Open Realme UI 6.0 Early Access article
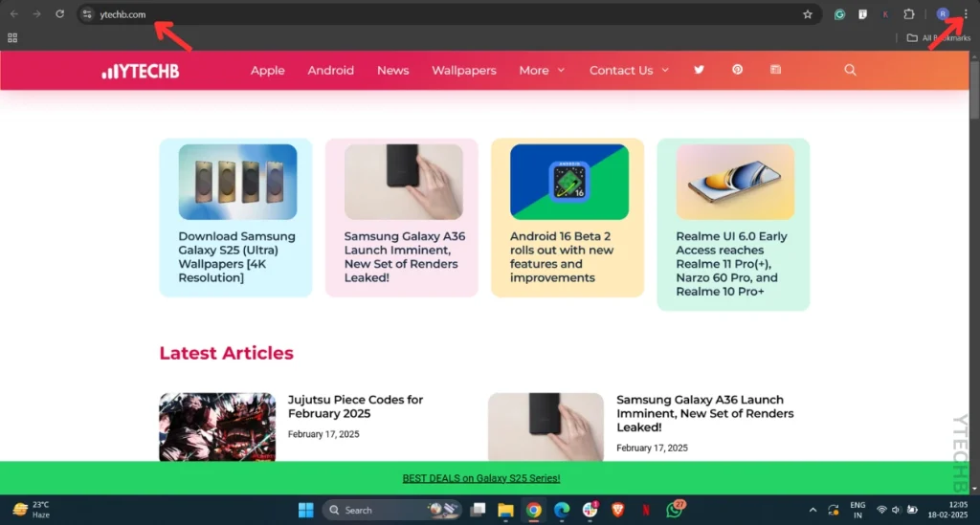The image size is (980, 525). click(731, 263)
